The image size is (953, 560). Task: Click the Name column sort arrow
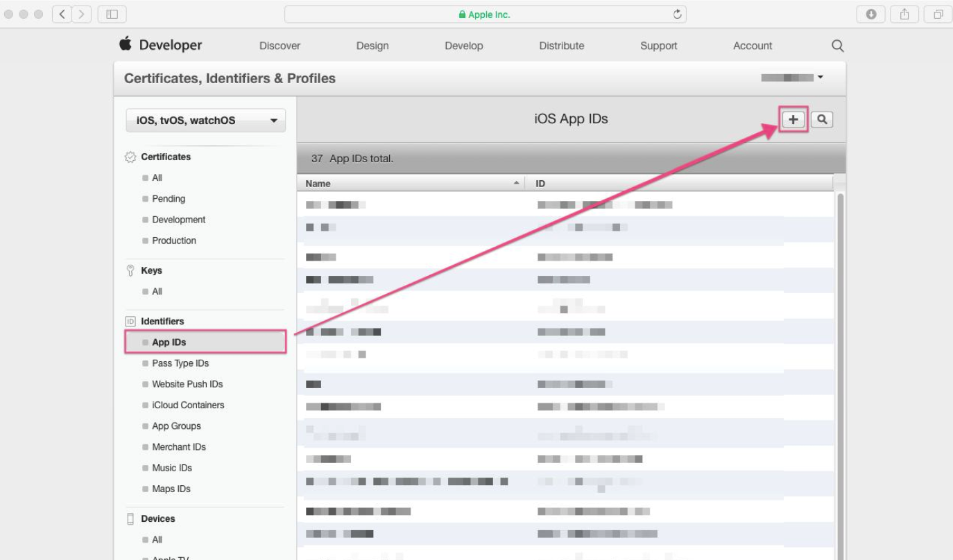pos(515,183)
